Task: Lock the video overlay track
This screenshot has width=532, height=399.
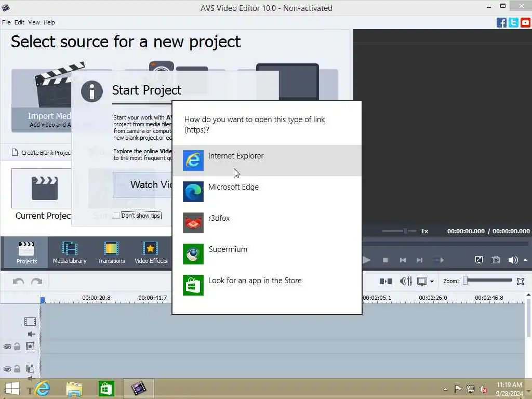Action: click(x=17, y=368)
